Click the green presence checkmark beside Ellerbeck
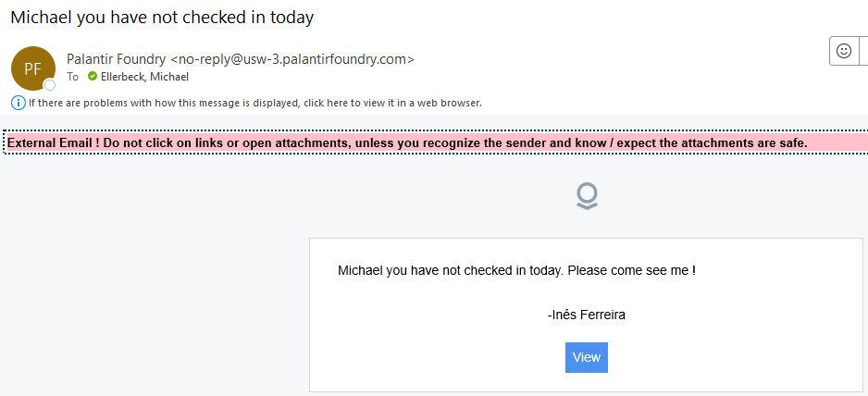 coord(93,78)
